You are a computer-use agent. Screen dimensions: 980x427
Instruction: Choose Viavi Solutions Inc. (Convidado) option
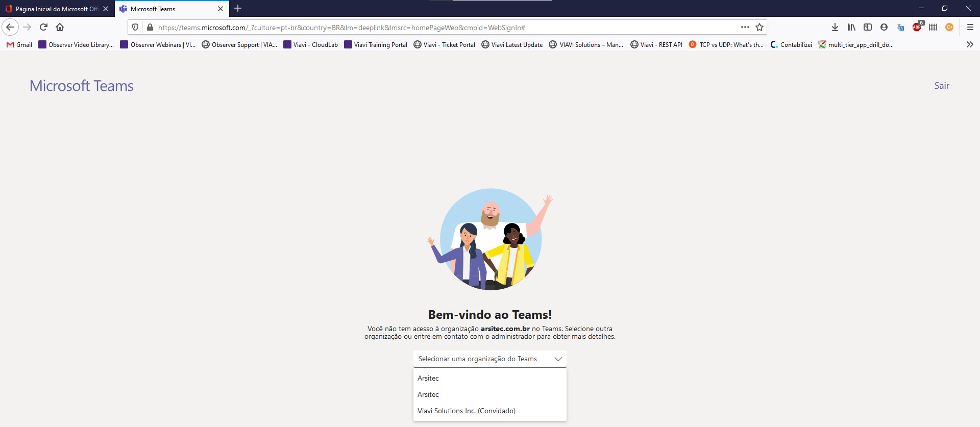[x=490, y=411]
